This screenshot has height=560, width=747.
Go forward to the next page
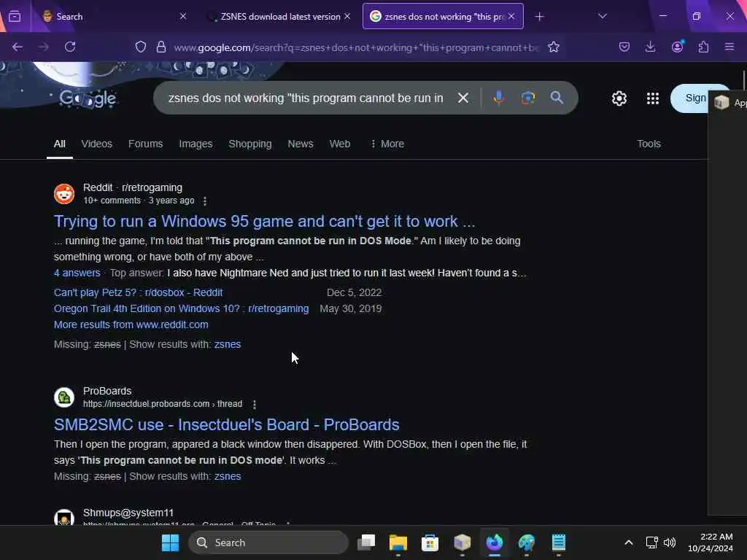pos(43,47)
